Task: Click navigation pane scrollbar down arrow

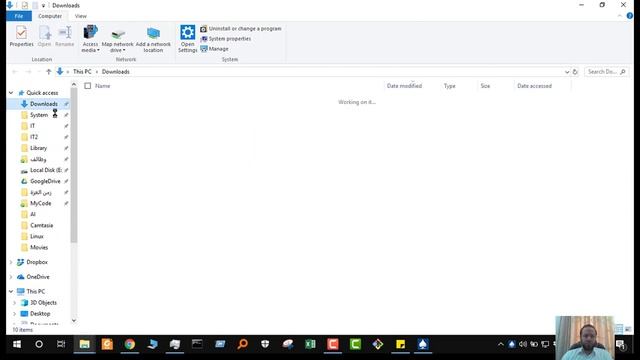Action: pyautogui.click(x=74, y=320)
